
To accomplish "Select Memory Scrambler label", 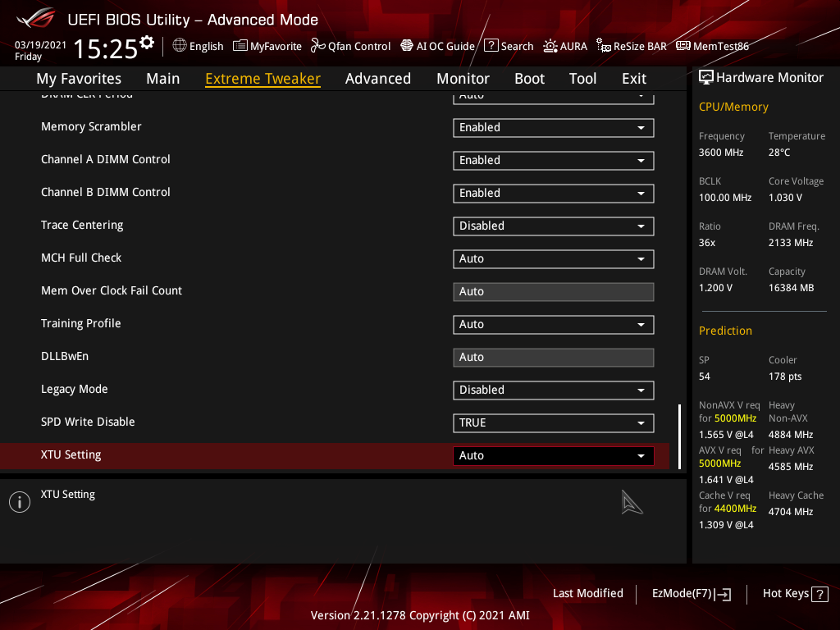I will point(91,126).
